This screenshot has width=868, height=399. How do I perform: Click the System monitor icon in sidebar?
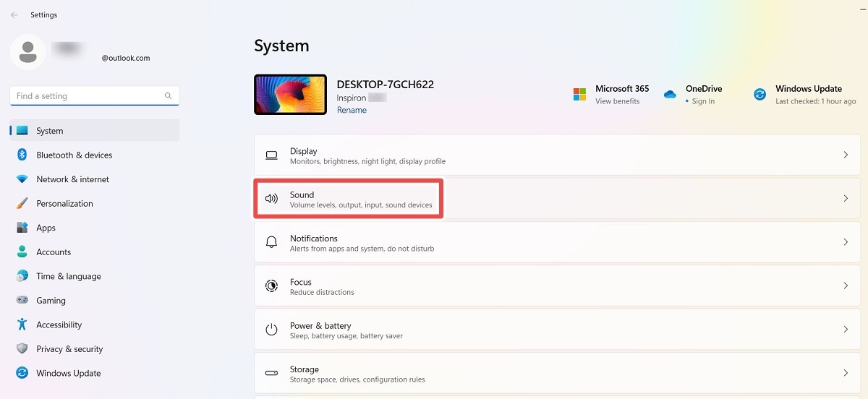[x=22, y=131]
